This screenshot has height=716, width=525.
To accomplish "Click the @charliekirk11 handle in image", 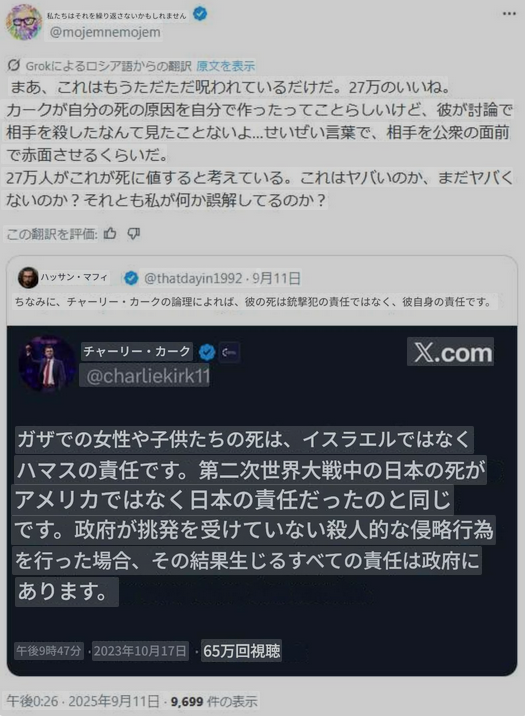I will [x=147, y=376].
